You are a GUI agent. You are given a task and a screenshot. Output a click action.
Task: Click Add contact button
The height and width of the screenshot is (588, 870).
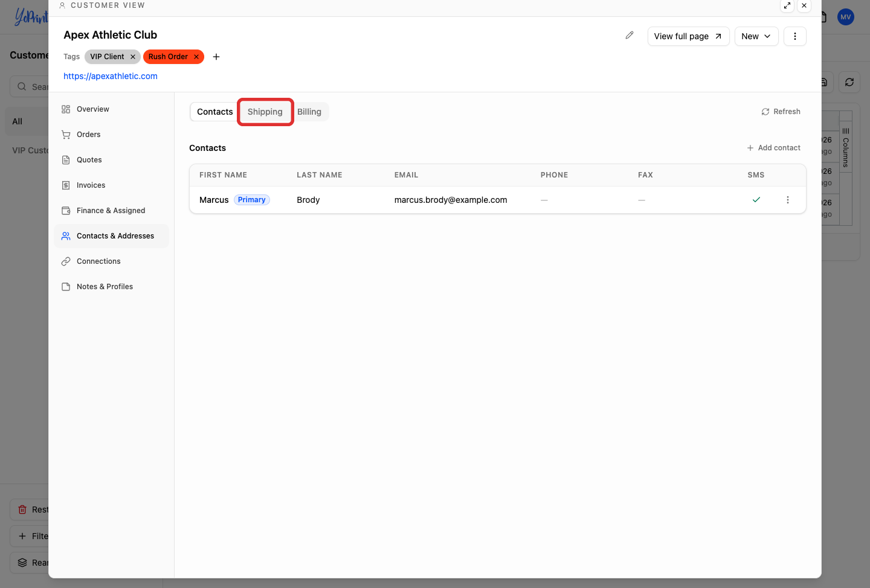coord(774,148)
